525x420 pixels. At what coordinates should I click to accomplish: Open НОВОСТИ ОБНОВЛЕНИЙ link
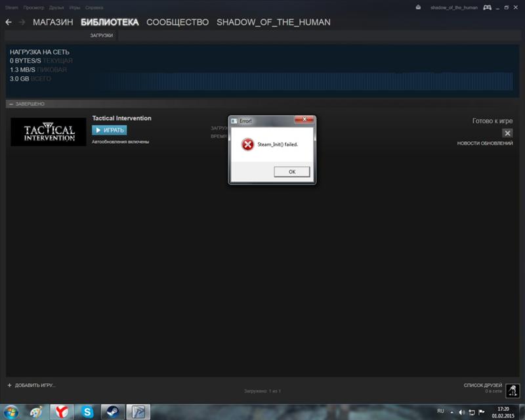(485, 143)
